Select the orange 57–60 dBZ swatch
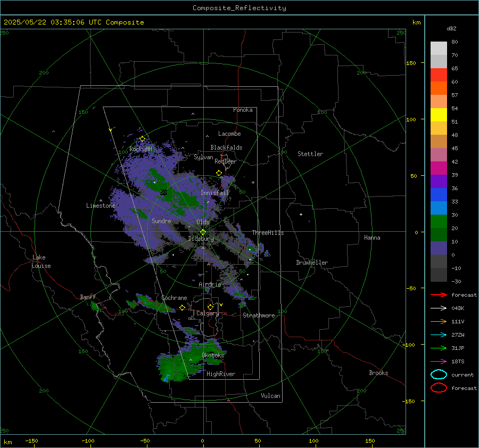Viewport: 479px width, 448px height. pos(439,88)
